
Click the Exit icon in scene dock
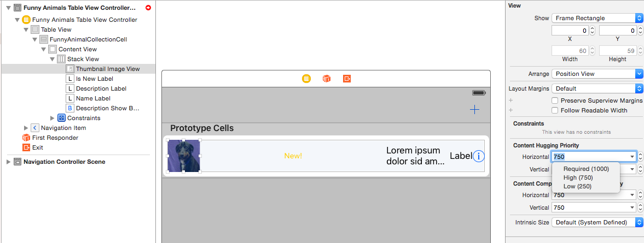tap(347, 79)
